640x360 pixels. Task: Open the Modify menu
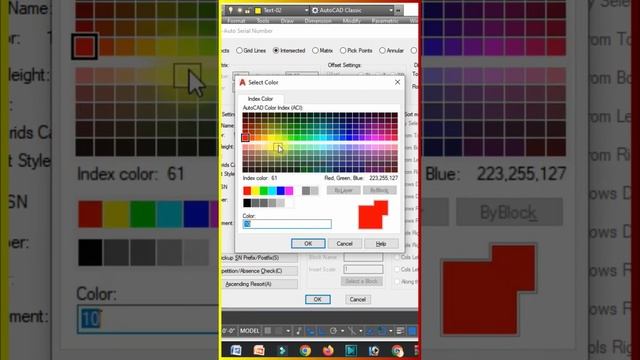[351, 21]
